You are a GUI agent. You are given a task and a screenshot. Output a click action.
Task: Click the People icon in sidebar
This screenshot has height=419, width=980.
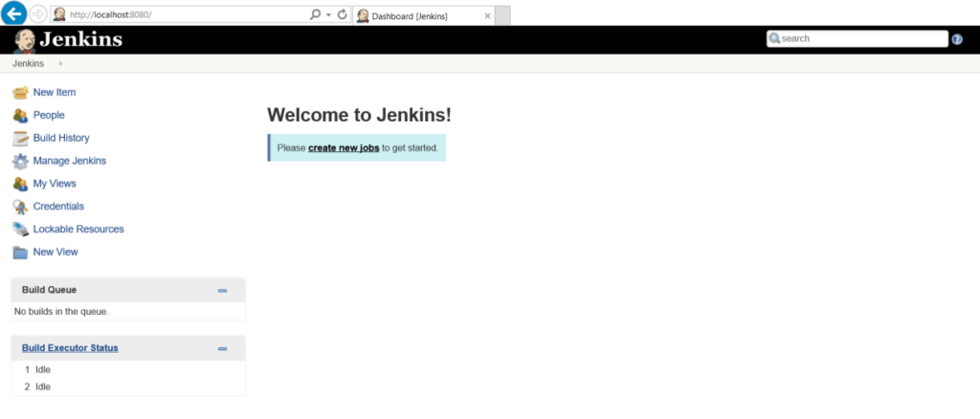pyautogui.click(x=21, y=116)
